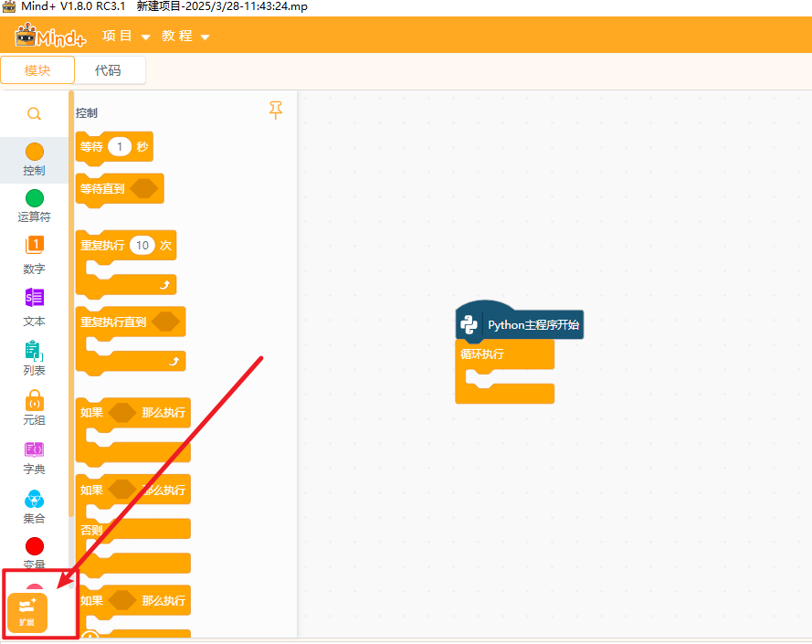Switch to the 模块 tab
812x644 pixels.
point(37,70)
